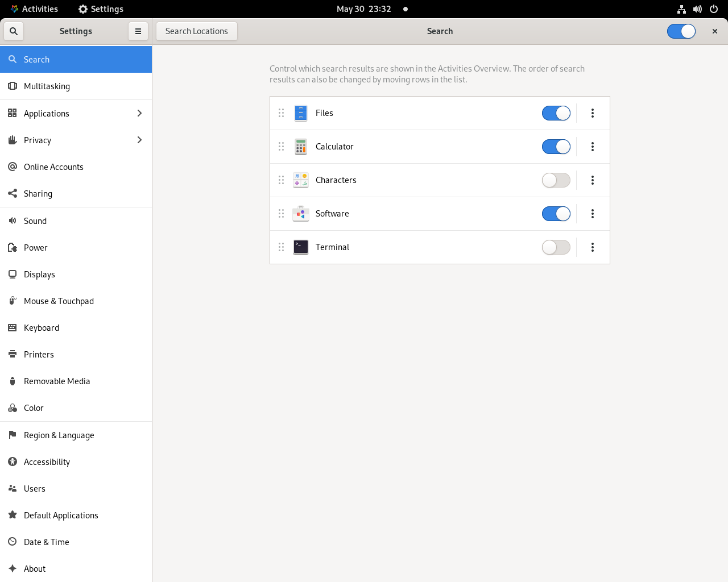Expand Privacy submenu chevron
Image resolution: width=728 pixels, height=582 pixels.
pyautogui.click(x=139, y=140)
